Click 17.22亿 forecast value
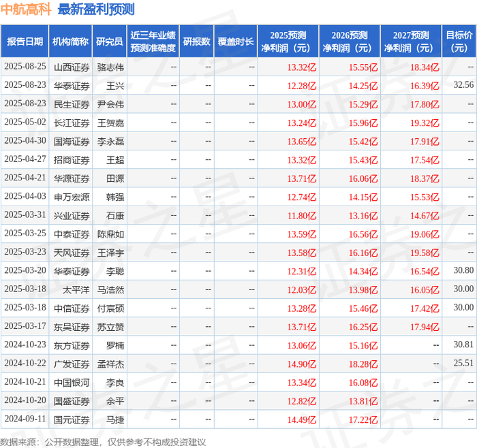The width and height of the screenshot is (477, 448). [363, 419]
